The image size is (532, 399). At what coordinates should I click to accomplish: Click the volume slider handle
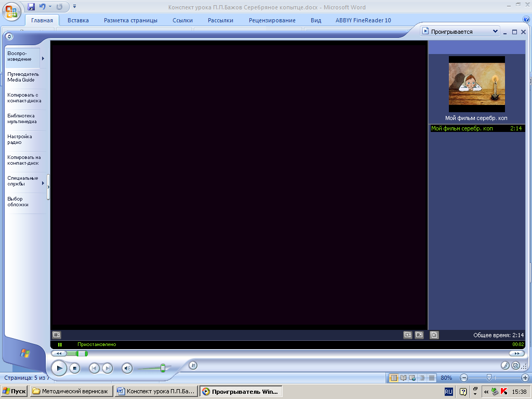(163, 368)
